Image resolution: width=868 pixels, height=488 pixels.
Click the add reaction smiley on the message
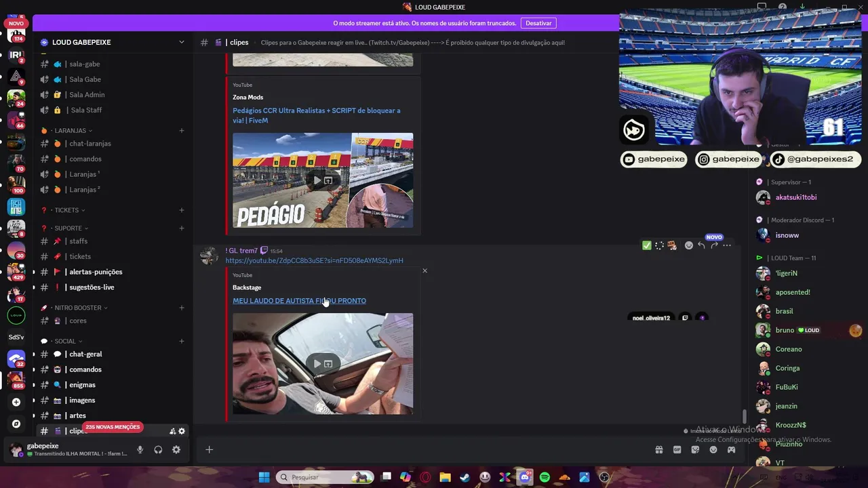pyautogui.click(x=689, y=245)
